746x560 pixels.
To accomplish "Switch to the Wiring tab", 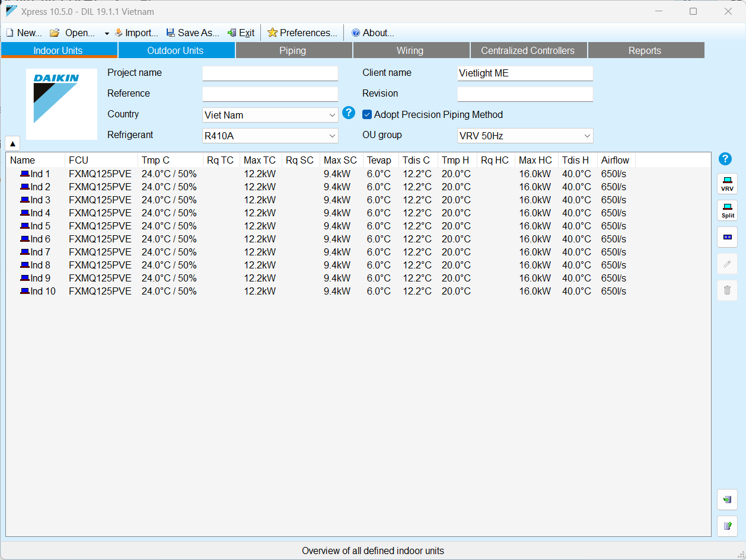I will (410, 50).
